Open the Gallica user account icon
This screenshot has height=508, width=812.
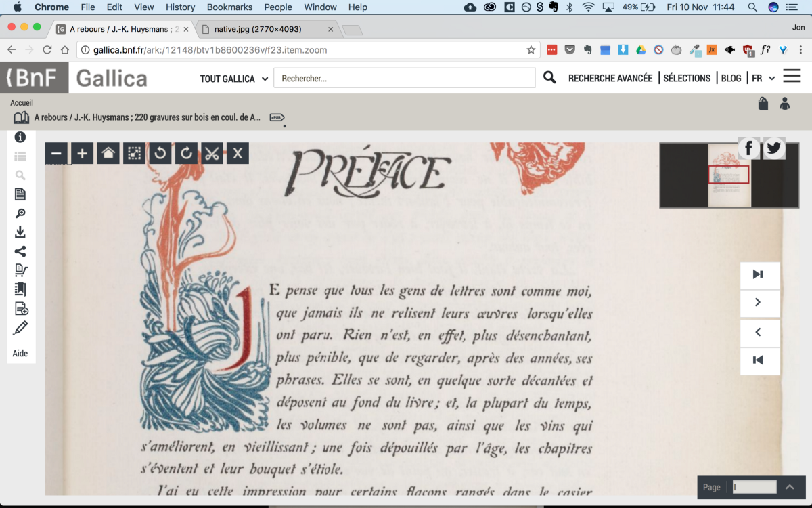[x=785, y=104]
